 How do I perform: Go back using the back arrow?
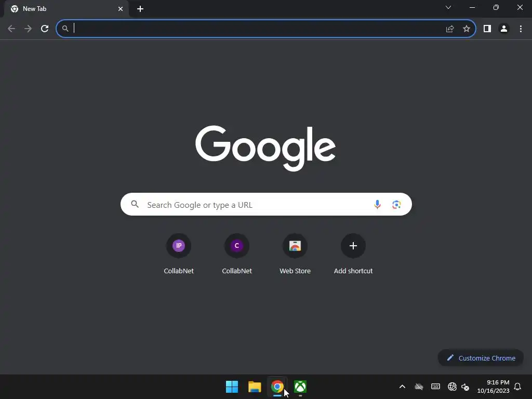[x=11, y=29]
